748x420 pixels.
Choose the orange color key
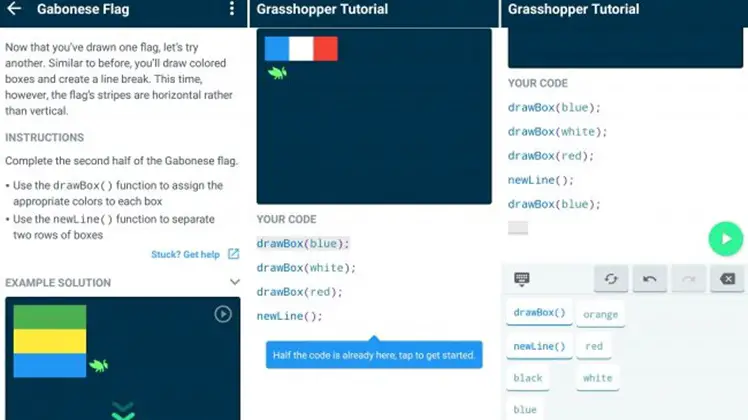[600, 314]
